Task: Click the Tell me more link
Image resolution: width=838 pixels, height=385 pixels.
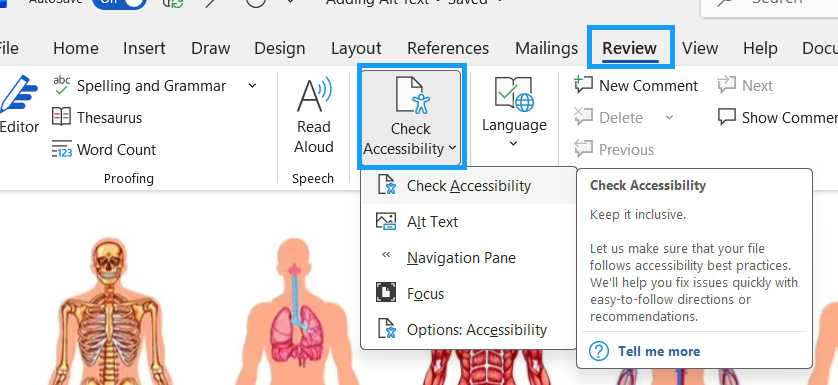Action: point(659,351)
